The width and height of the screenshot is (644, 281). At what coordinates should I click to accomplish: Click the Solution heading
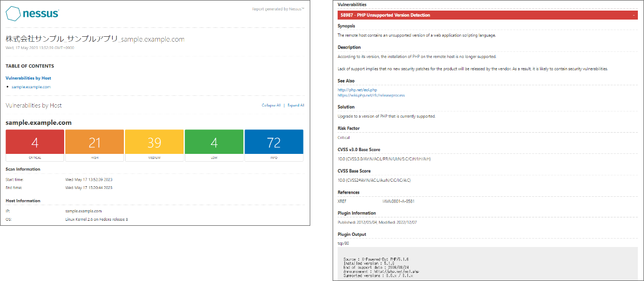click(346, 106)
